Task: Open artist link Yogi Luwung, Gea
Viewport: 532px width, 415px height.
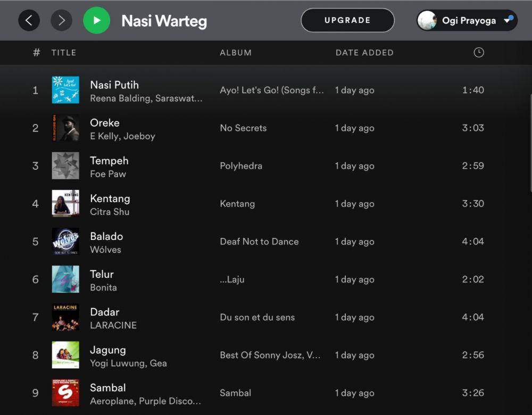Action: click(x=128, y=363)
